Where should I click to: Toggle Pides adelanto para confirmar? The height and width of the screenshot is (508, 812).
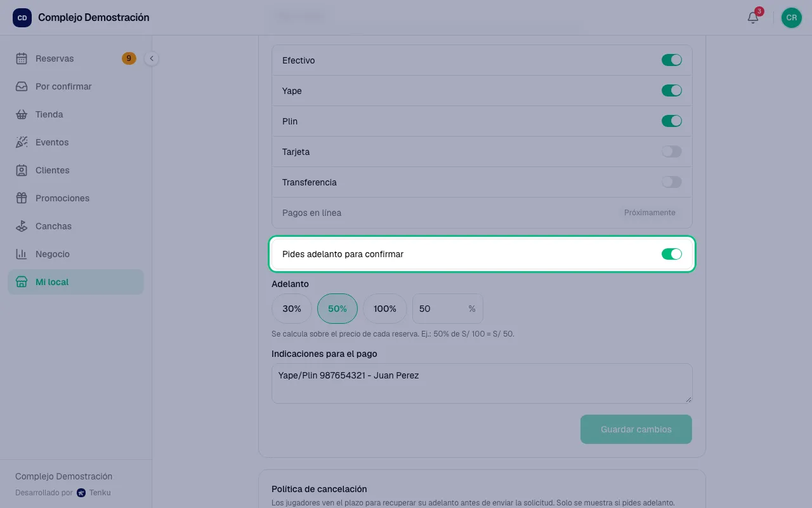[672, 254]
